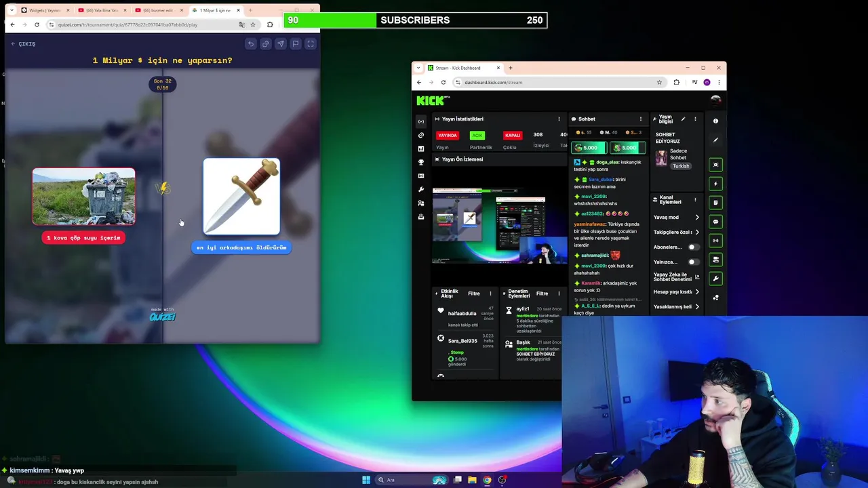Screen dimensions: 868x488
Task: Bookmark the quizei page with star icon
Action: pyautogui.click(x=253, y=24)
